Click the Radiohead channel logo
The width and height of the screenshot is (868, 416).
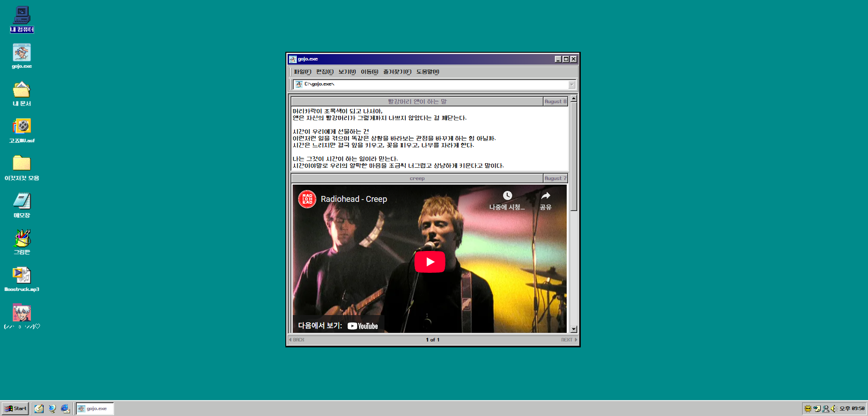pos(307,199)
